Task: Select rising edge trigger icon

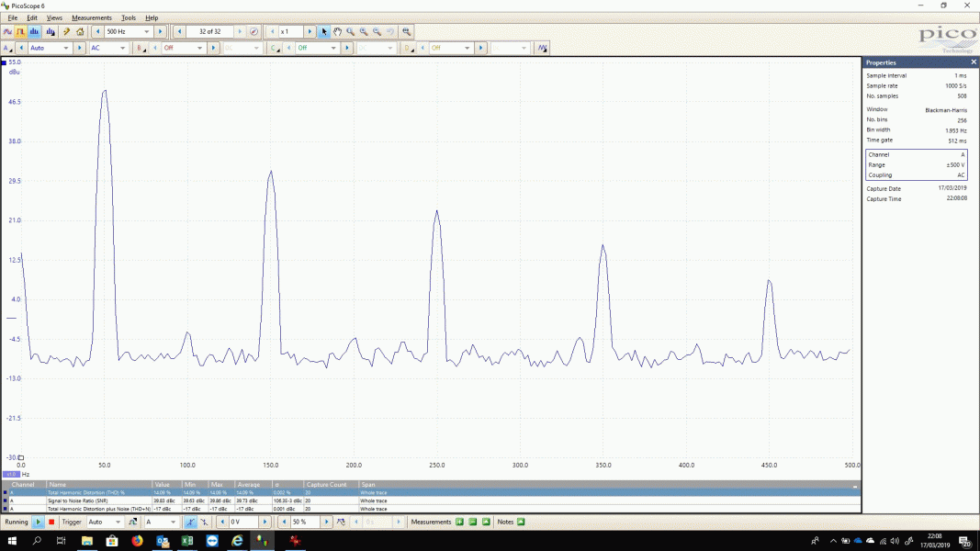Action: tap(190, 522)
